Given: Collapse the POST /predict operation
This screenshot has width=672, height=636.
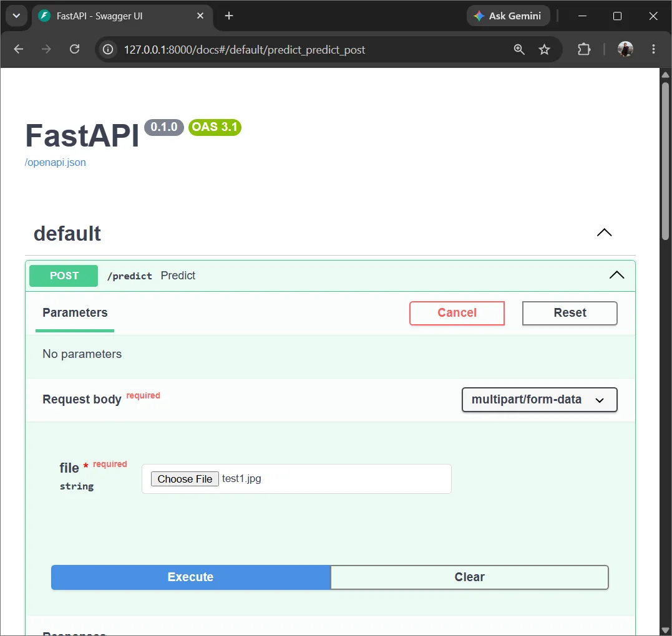Looking at the screenshot, I should [616, 275].
